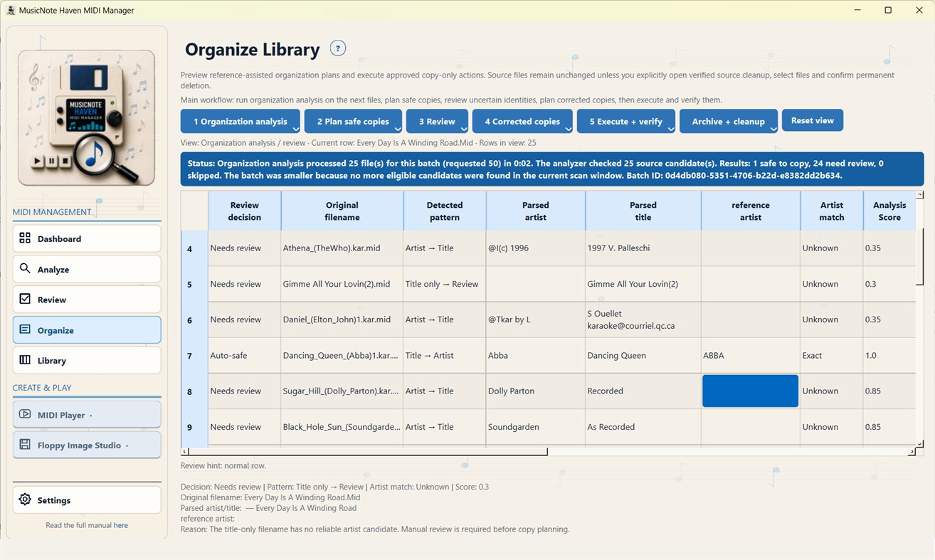935x560 pixels.
Task: Expand the 1 Organization analysis dropdown arrow
Action: [x=295, y=129]
